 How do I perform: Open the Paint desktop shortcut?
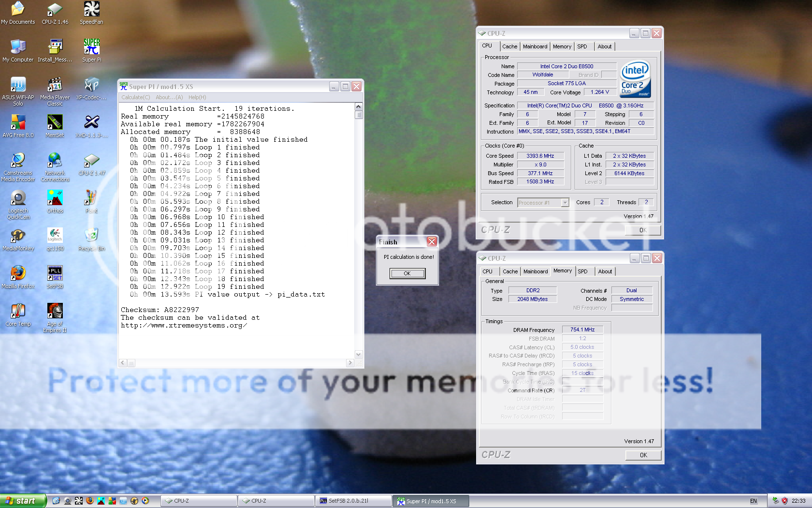pos(91,201)
